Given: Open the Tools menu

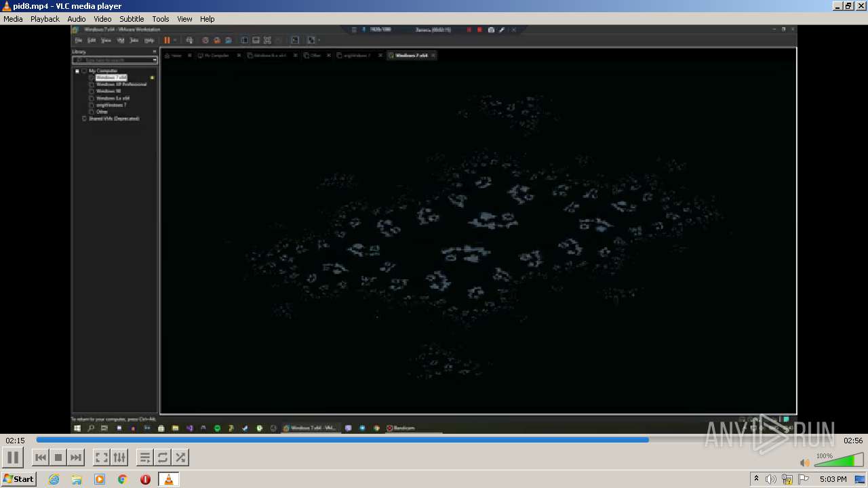Looking at the screenshot, I should click(x=161, y=19).
